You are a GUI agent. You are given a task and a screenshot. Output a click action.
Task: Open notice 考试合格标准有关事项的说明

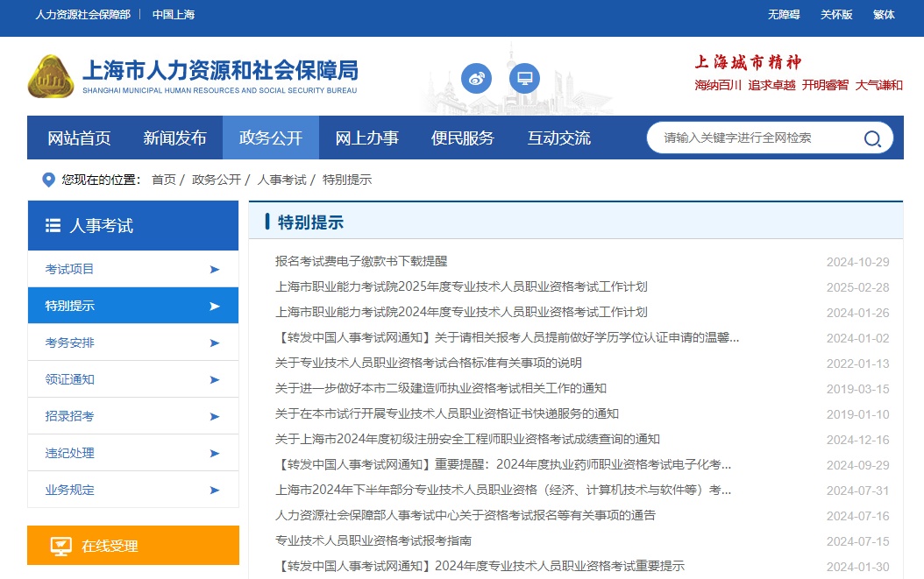point(429,363)
